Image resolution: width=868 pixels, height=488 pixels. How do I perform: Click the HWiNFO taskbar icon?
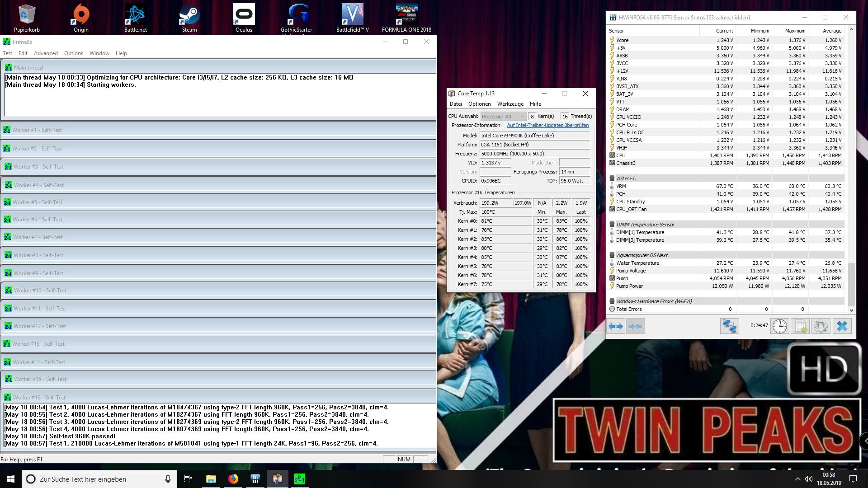click(255, 479)
